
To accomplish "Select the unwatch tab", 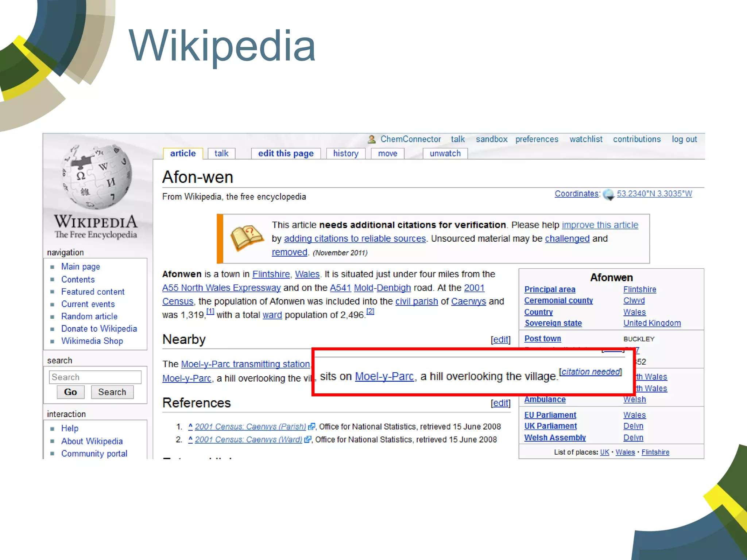I will tap(445, 153).
